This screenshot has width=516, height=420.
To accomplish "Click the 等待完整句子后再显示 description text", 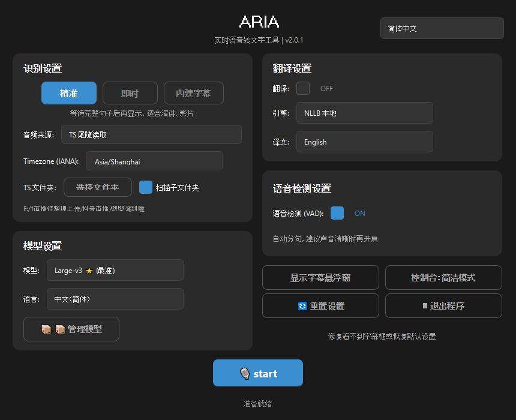I will [x=132, y=113].
